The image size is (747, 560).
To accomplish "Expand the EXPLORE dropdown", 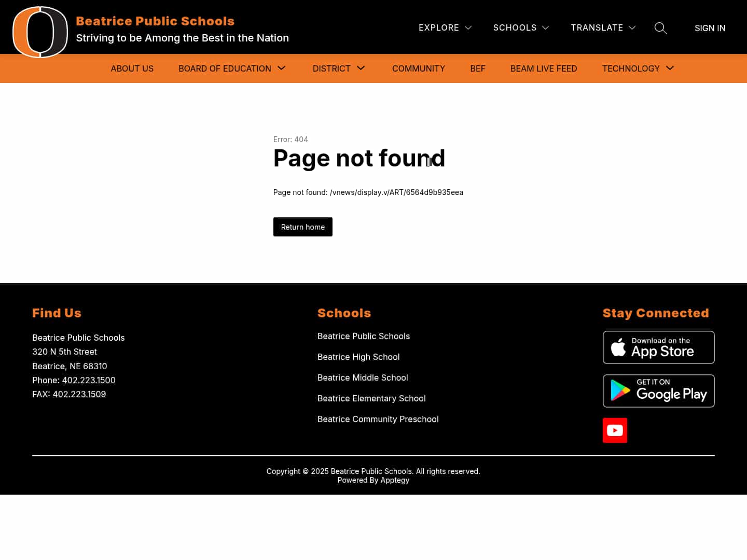I will tap(445, 27).
